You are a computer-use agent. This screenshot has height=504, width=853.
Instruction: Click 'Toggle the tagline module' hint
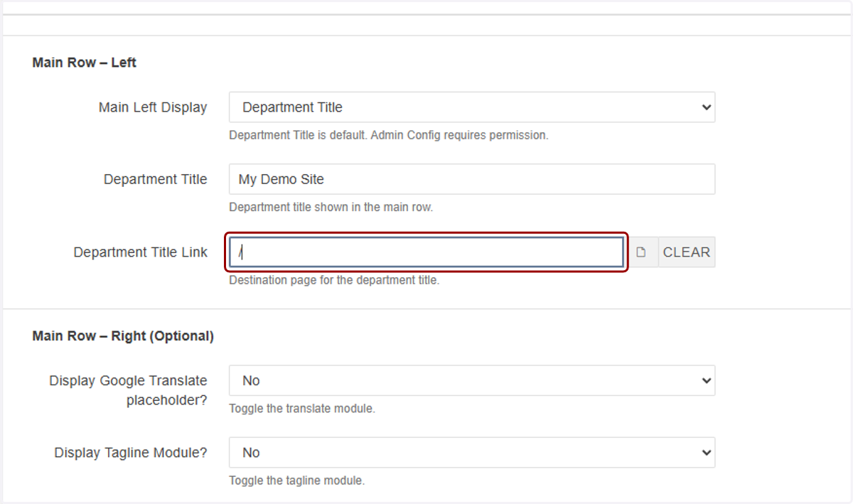coord(296,481)
